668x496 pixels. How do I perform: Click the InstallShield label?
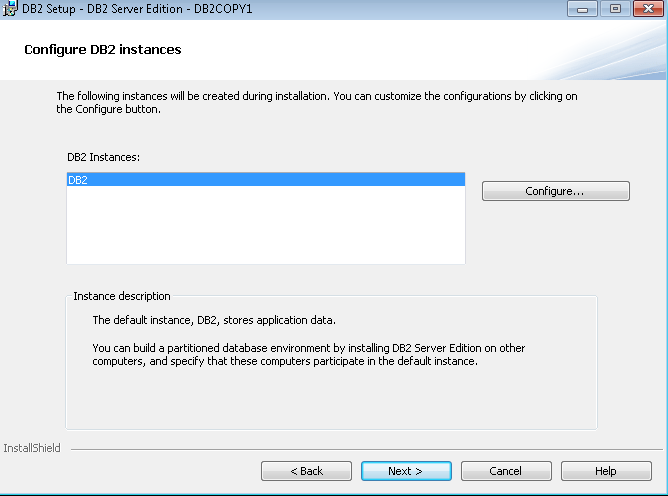pyautogui.click(x=32, y=448)
